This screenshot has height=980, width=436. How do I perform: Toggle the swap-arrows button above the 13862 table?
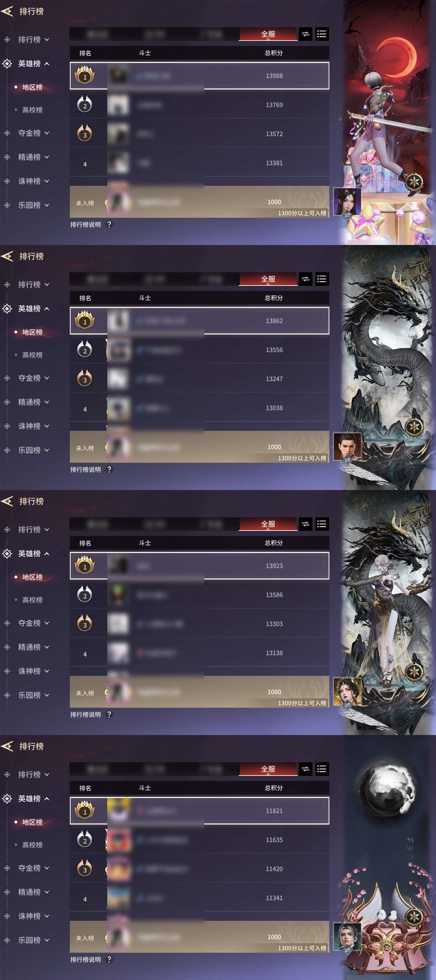[x=306, y=279]
